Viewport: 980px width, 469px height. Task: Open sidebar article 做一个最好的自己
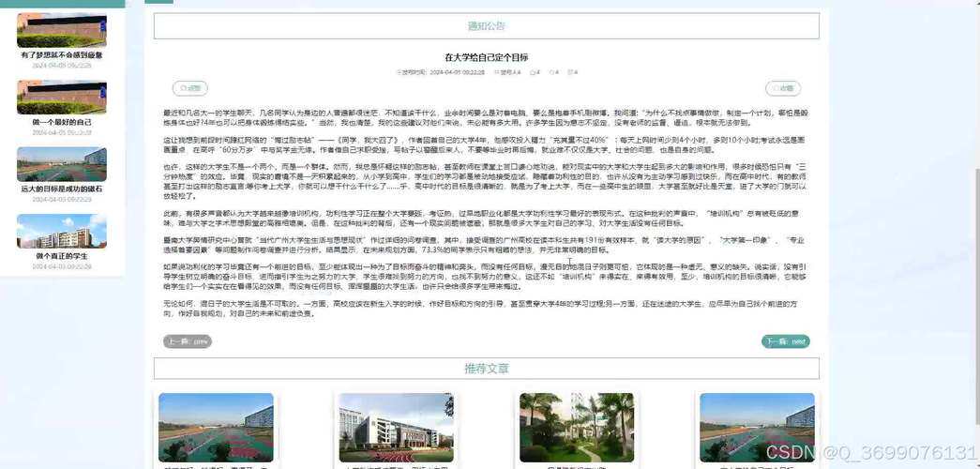[x=61, y=123]
